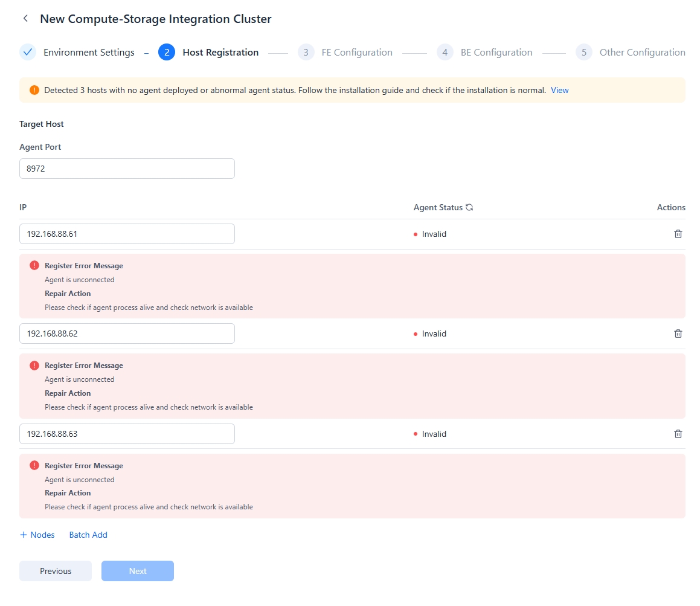Return to Environment Settings step
The height and width of the screenshot is (606, 700).
pyautogui.click(x=88, y=52)
